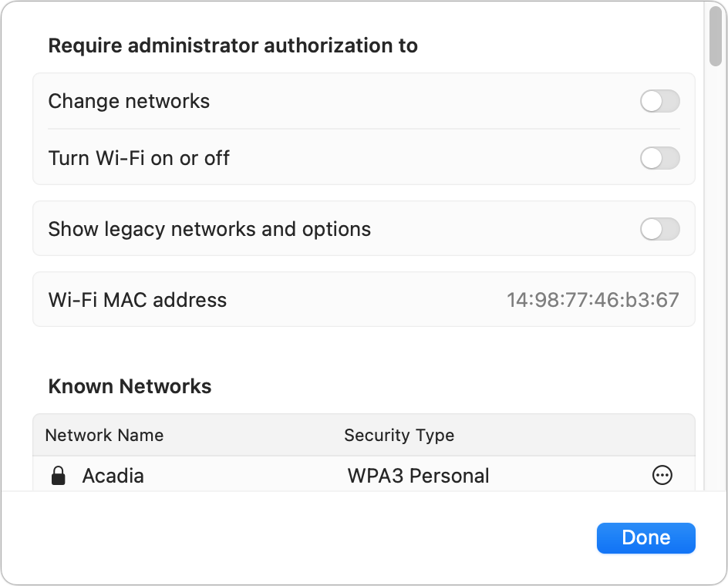Enable requiring authorization to change networks
Screen dimensions: 728x586
pyautogui.click(x=659, y=101)
